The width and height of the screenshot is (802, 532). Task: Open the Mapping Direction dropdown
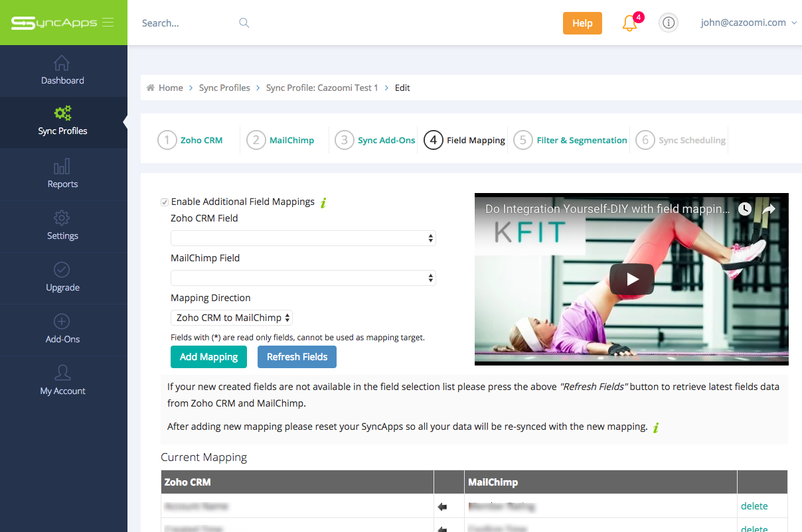(232, 318)
